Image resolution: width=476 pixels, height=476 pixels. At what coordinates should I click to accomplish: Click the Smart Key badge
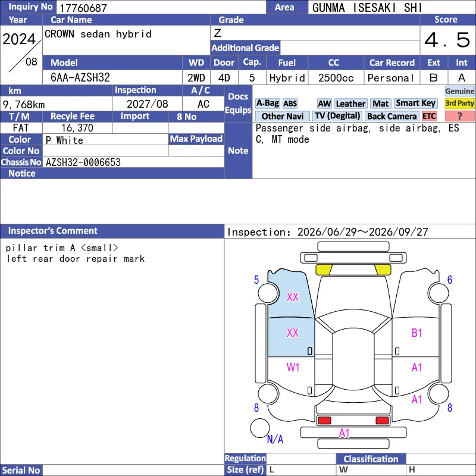tap(415, 103)
